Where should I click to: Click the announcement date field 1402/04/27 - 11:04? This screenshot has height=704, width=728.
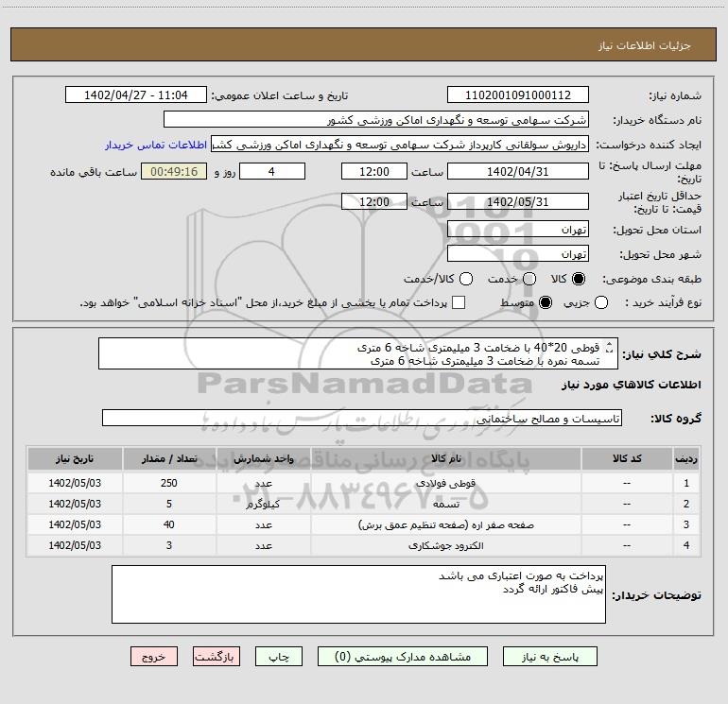tap(136, 95)
